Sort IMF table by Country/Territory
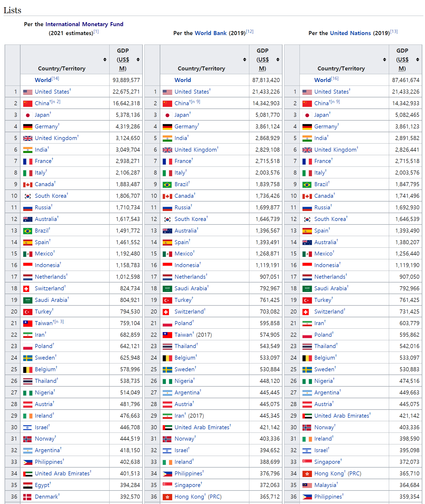This screenshot has width=425, height=504. (x=105, y=59)
